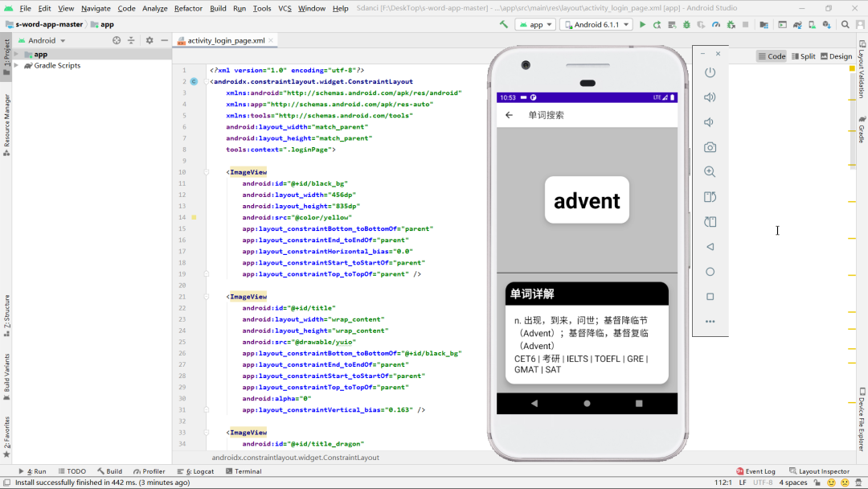Open the Build Variants side panel
This screenshot has height=489, width=868.
pyautogui.click(x=6, y=376)
